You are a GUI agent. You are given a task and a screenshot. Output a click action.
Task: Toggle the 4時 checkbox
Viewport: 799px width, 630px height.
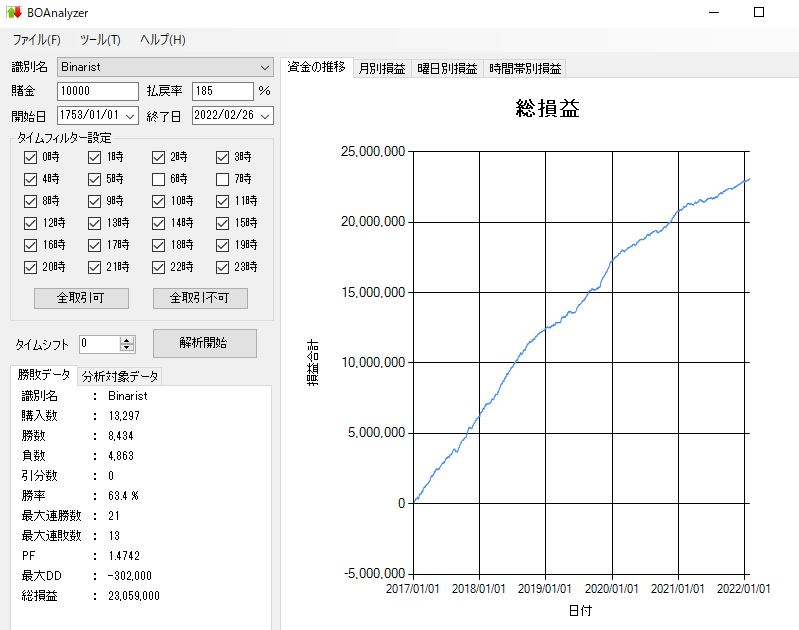pos(30,179)
